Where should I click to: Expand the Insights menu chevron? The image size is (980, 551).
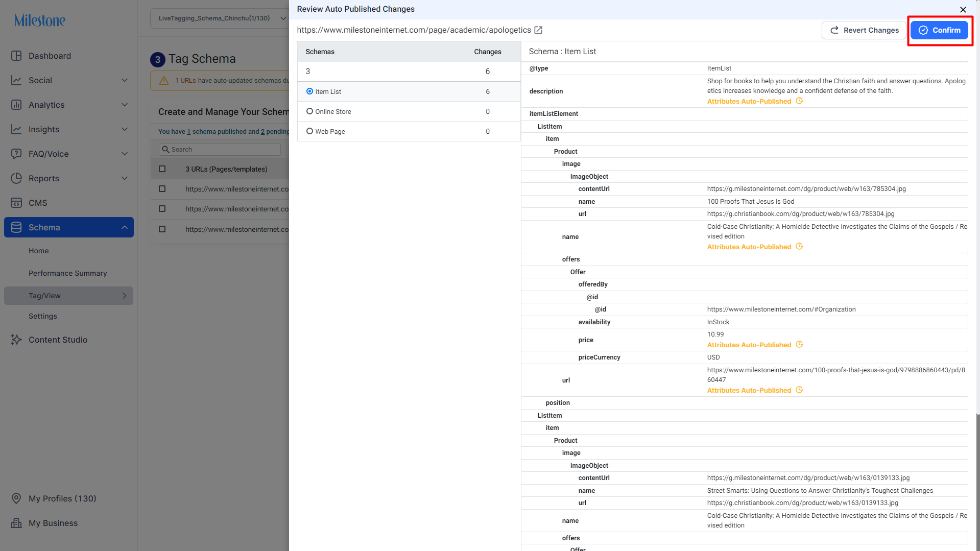(125, 129)
